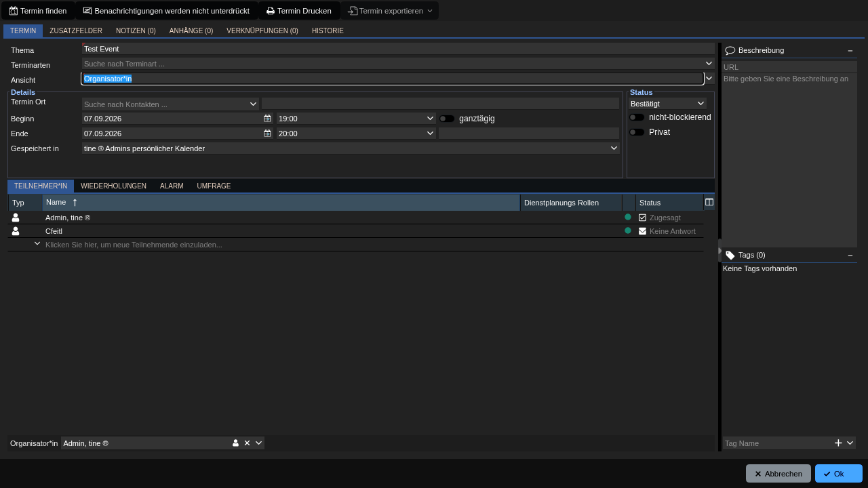868x488 pixels.
Task: Click the Termin Ort free text field
Action: point(440,104)
